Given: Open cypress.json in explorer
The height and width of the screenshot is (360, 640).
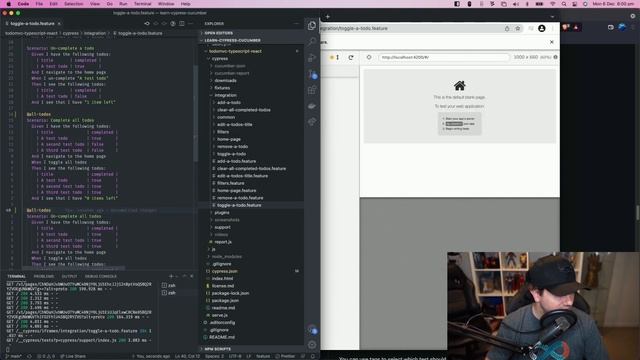Looking at the screenshot, I should coord(224,271).
